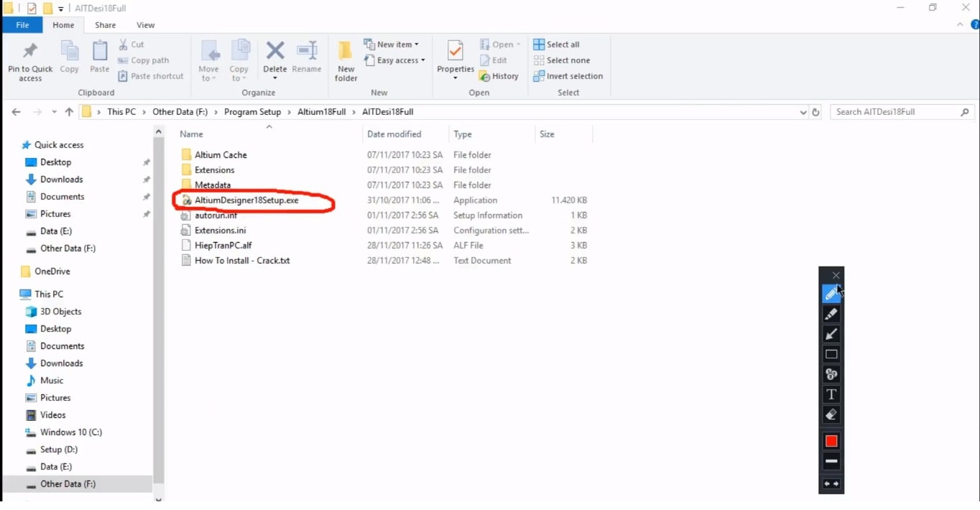Image resolution: width=980 pixels, height=510 pixels.
Task: Open the Copy to dropdown
Action: click(x=239, y=61)
